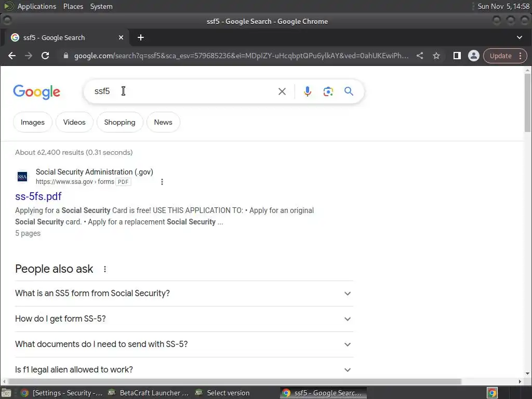Expand How do I get form SS-5
532x399 pixels.
coord(184,319)
